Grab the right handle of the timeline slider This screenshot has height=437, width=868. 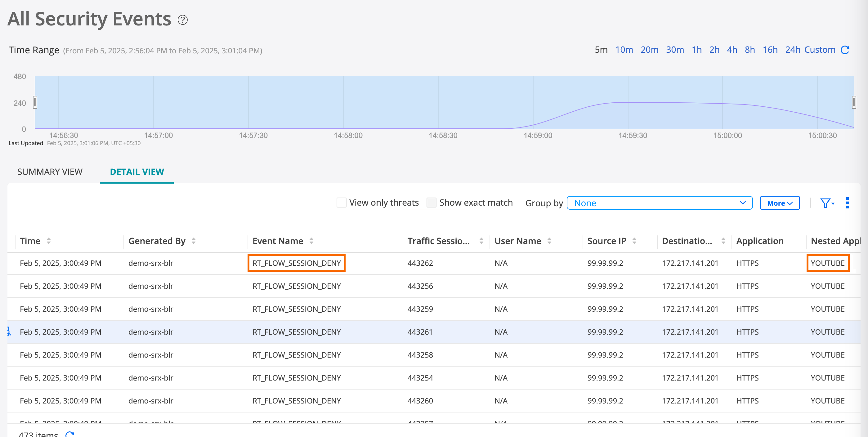853,102
